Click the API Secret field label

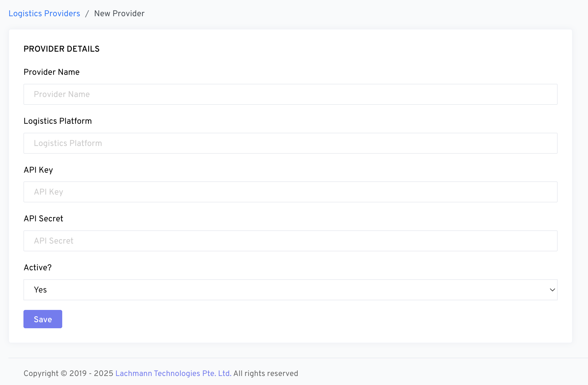coord(43,219)
